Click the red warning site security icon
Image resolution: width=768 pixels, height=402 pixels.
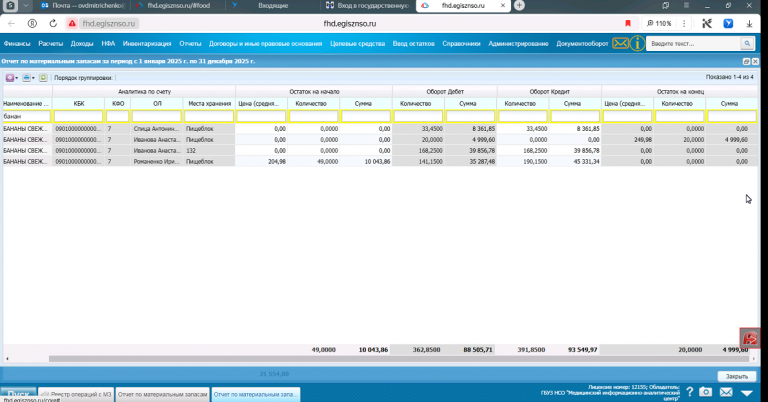[x=72, y=24]
